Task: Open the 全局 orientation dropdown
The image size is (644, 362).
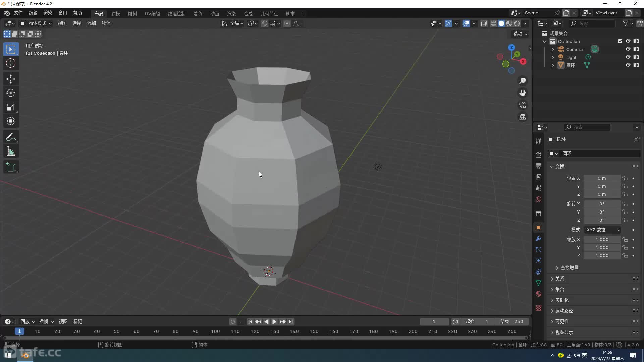Action: point(232,23)
